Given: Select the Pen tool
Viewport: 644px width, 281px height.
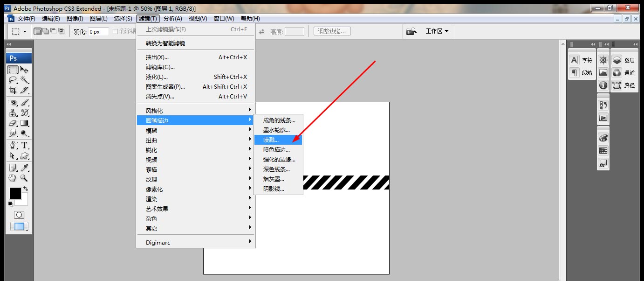Looking at the screenshot, I should point(13,145).
